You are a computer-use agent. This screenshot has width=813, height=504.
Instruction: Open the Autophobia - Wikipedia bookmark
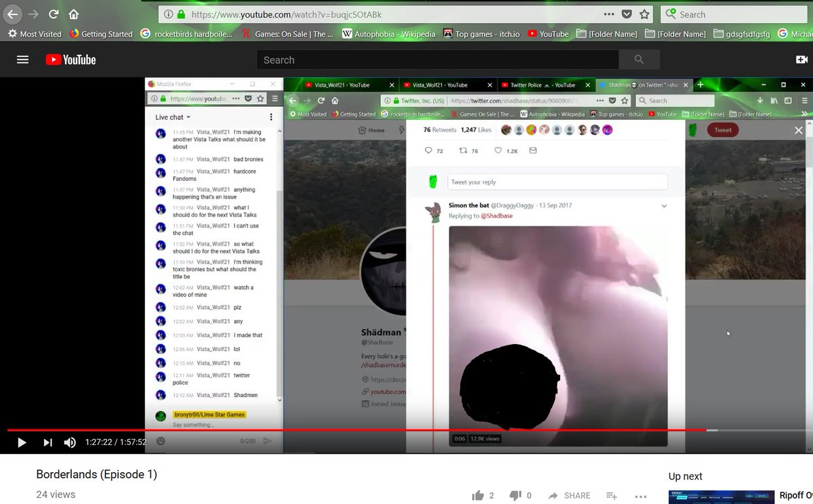point(389,34)
